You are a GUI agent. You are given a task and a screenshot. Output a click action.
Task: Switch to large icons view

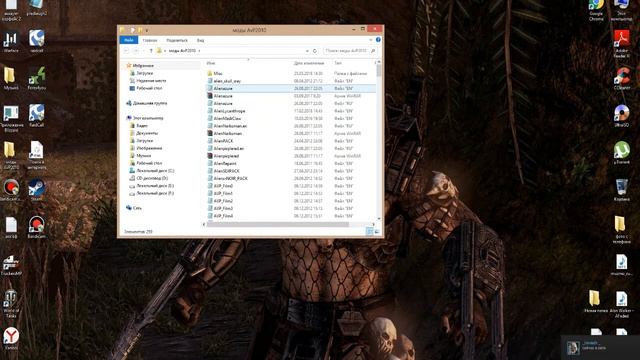point(377,231)
